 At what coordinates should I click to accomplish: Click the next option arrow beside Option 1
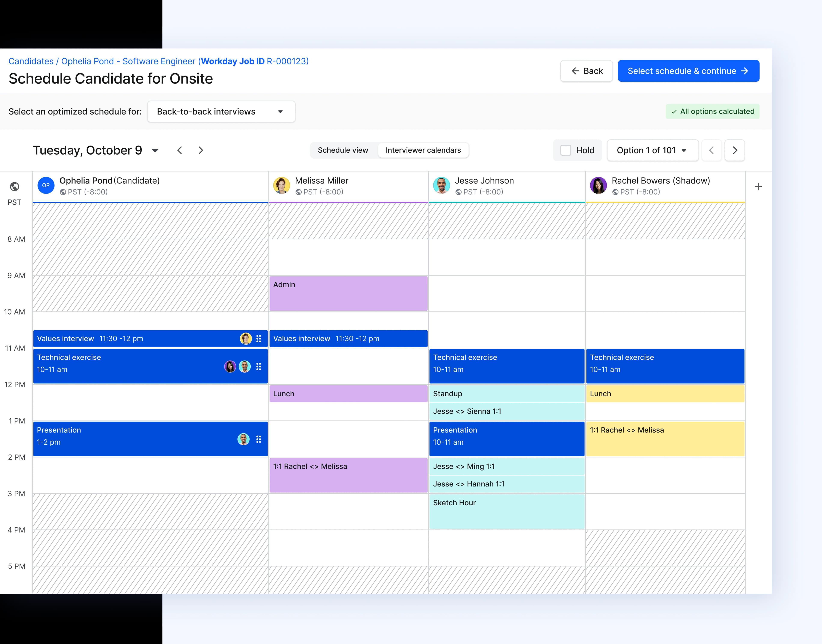click(735, 150)
